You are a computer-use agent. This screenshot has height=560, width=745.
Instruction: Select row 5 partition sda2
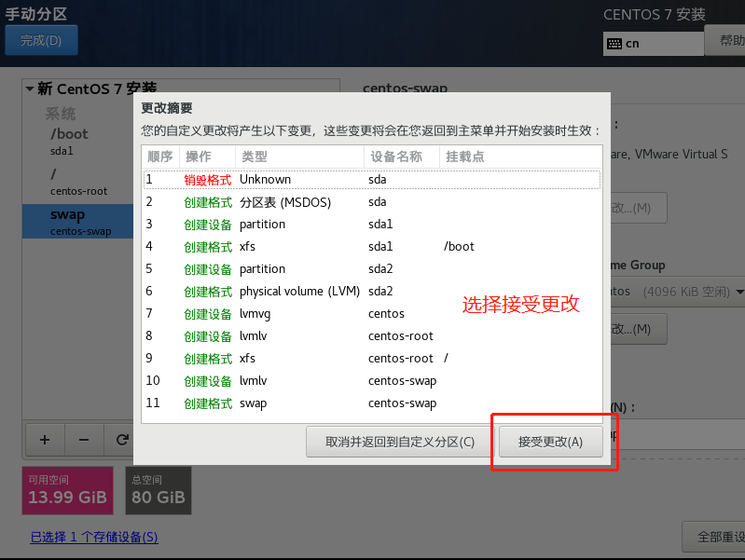(372, 269)
